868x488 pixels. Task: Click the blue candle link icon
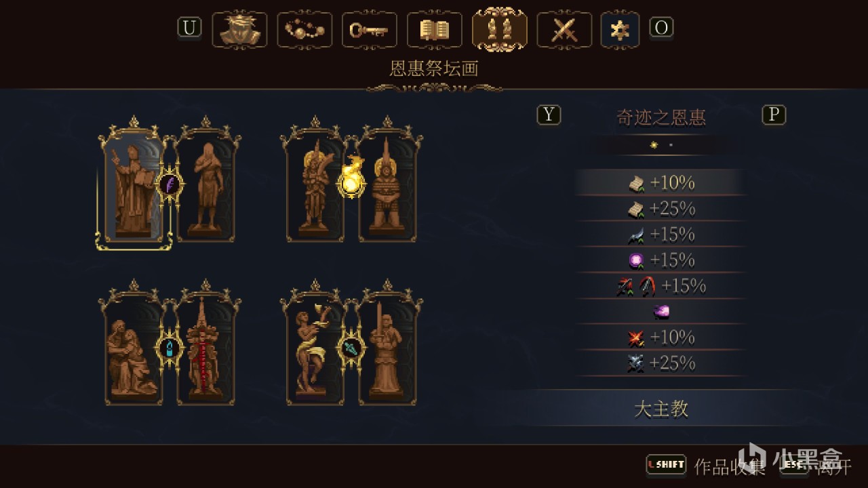tap(170, 348)
